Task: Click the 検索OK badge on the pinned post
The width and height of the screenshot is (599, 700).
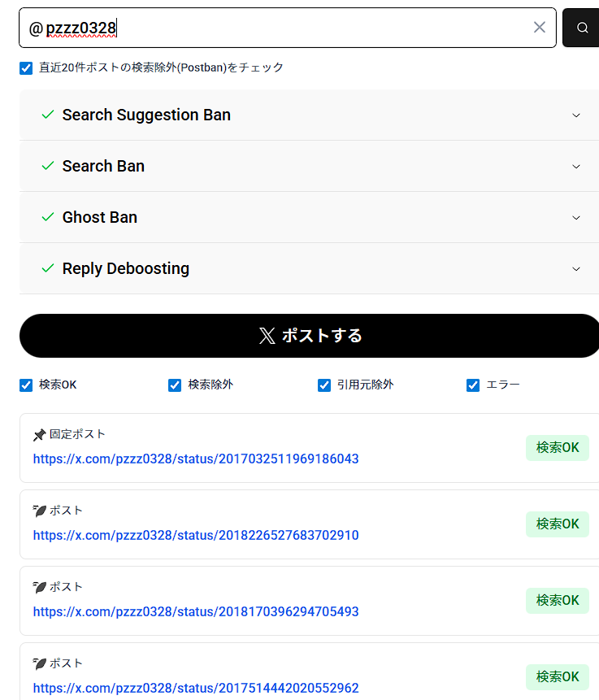Action: (558, 448)
